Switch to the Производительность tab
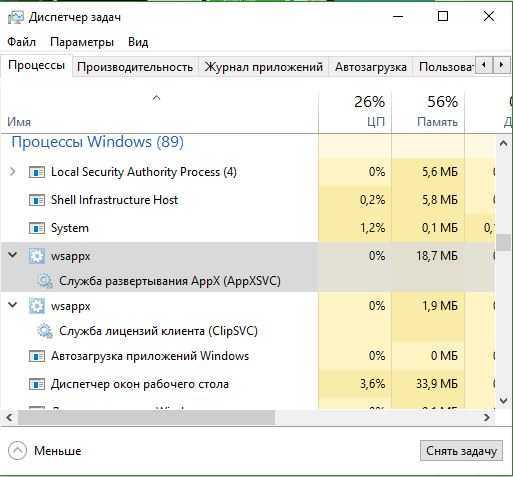Viewport: 513px width, 477px height. click(135, 67)
